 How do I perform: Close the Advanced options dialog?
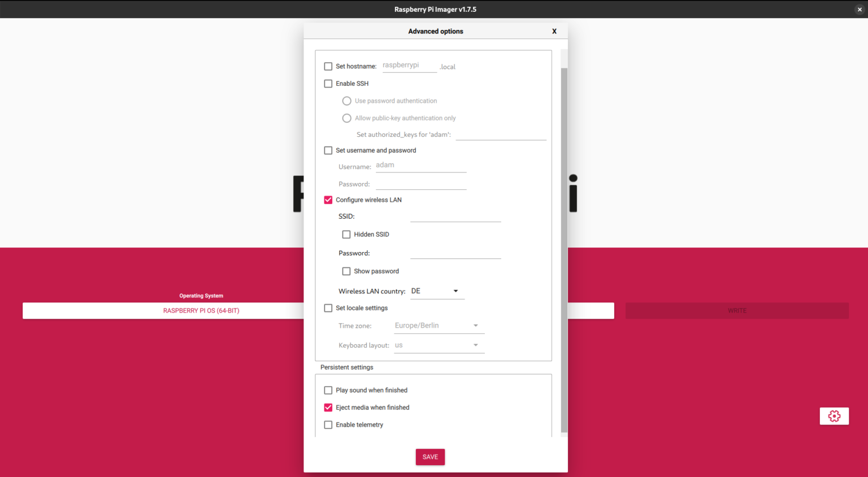(x=554, y=31)
